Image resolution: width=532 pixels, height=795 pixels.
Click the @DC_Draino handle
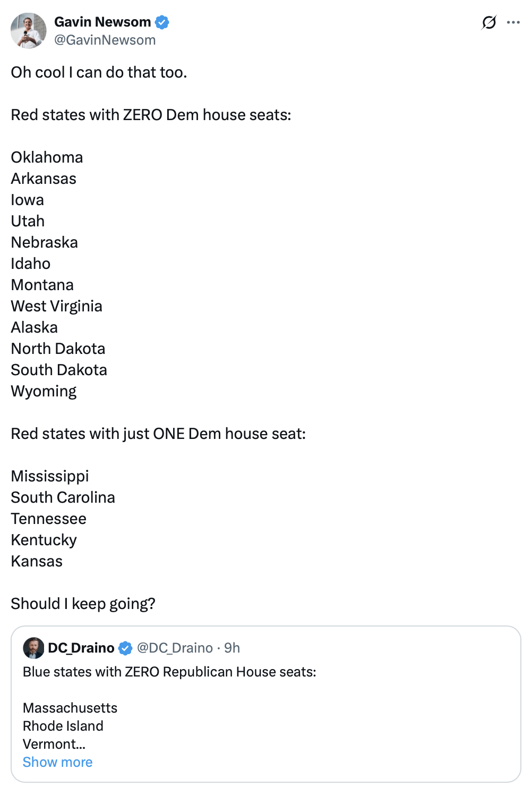175,648
